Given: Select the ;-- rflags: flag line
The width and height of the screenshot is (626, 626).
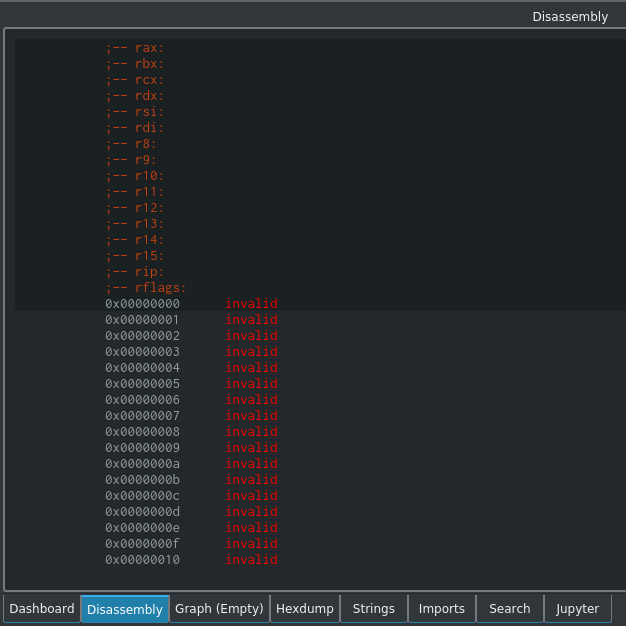Looking at the screenshot, I should [x=146, y=287].
